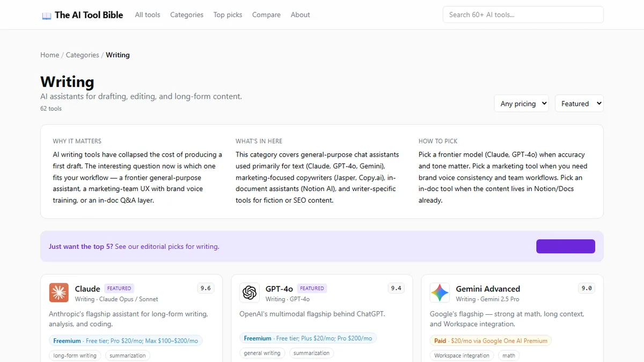Screen dimensions: 644x362
Task: Go to Home breadcrumb link
Action: [50, 55]
